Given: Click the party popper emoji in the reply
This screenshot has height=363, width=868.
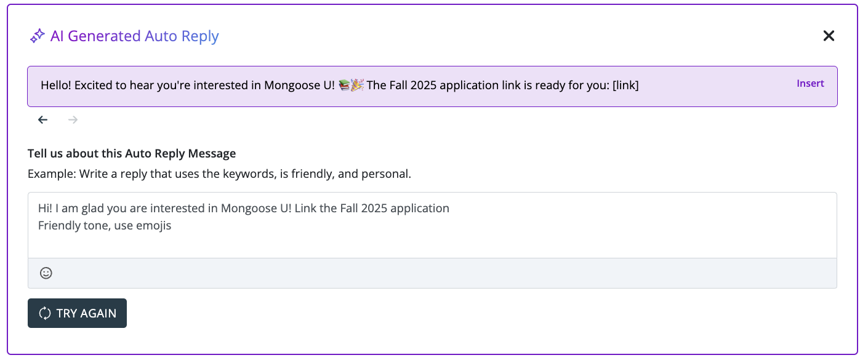Looking at the screenshot, I should [x=357, y=86].
